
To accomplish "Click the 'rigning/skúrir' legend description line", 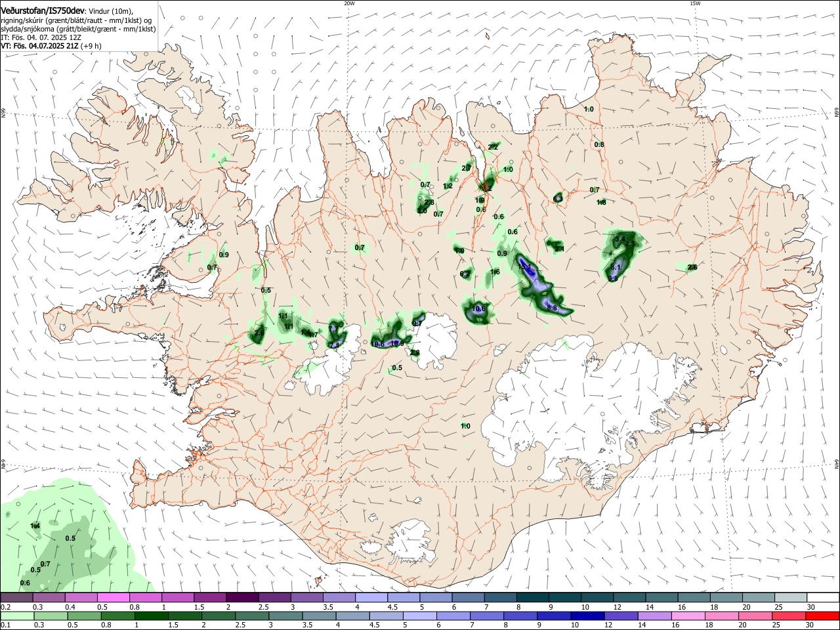I will [75, 20].
